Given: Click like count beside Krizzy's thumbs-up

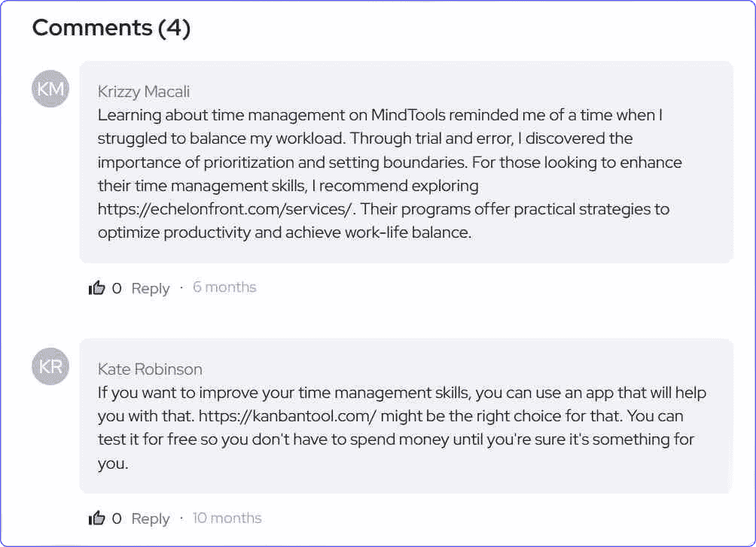Looking at the screenshot, I should point(117,288).
